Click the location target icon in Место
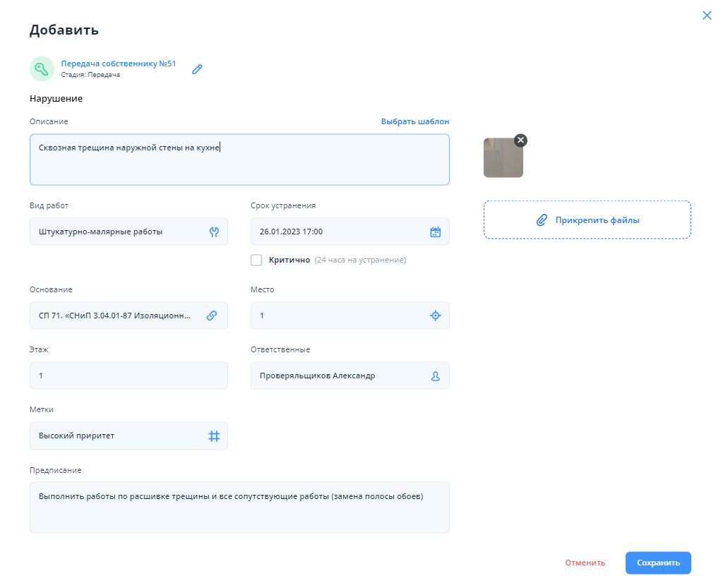Image resolution: width=723 pixels, height=588 pixels. [x=436, y=316]
